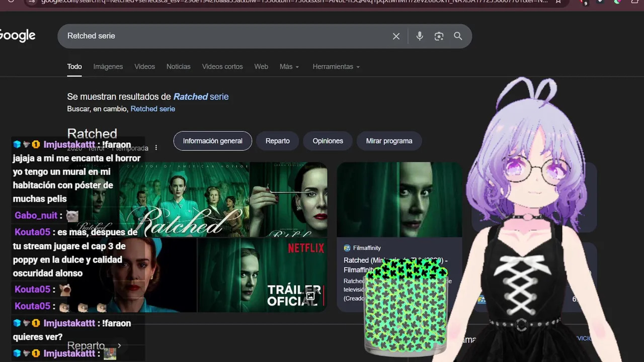The image size is (644, 362).
Task: Select the Web results tab
Action: (261, 66)
